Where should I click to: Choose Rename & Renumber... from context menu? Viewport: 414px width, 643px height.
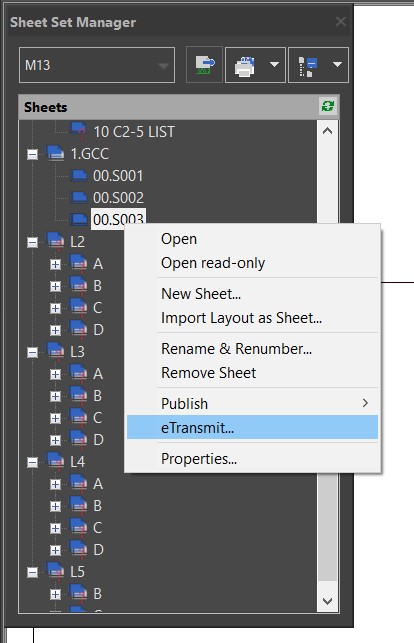coord(237,349)
